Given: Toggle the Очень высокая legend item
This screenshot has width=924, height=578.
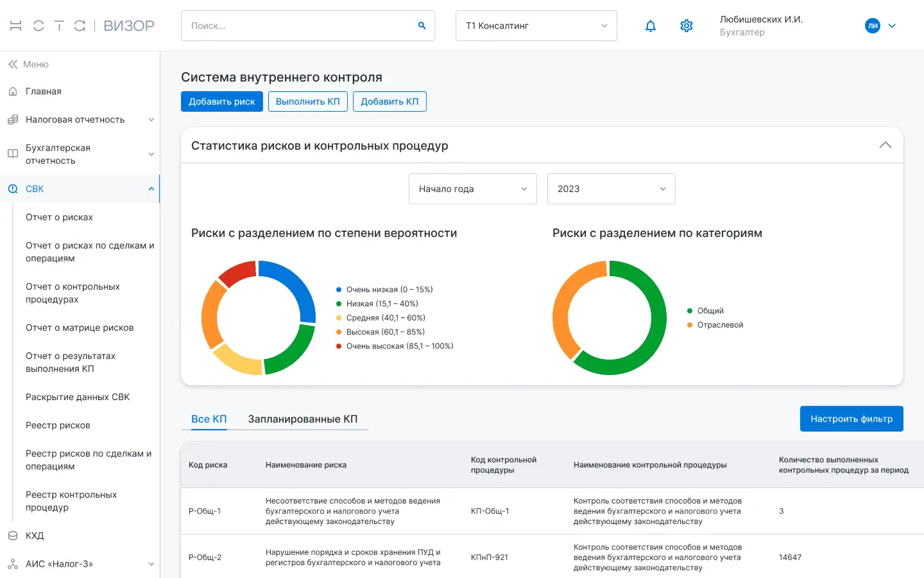Looking at the screenshot, I should coord(395,346).
